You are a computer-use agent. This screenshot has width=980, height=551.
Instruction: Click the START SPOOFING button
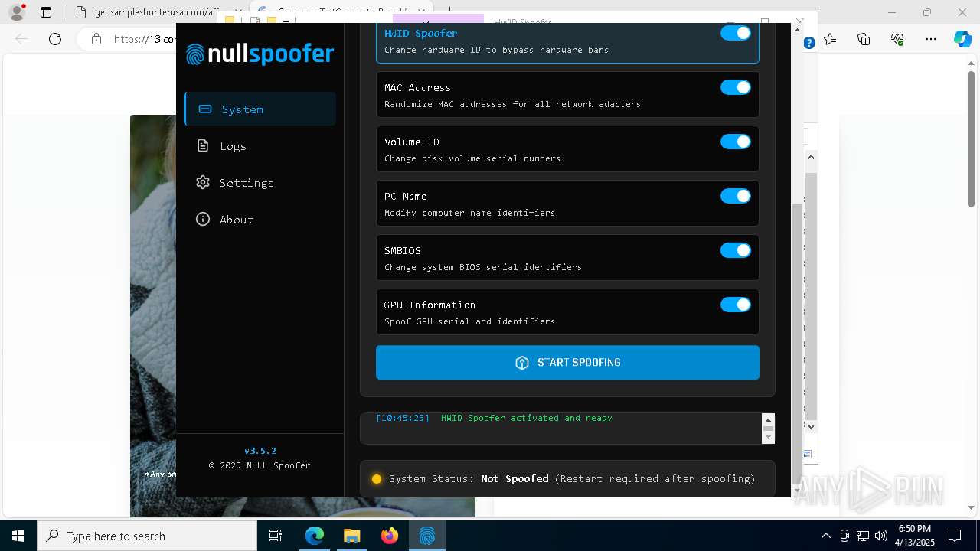(x=567, y=362)
